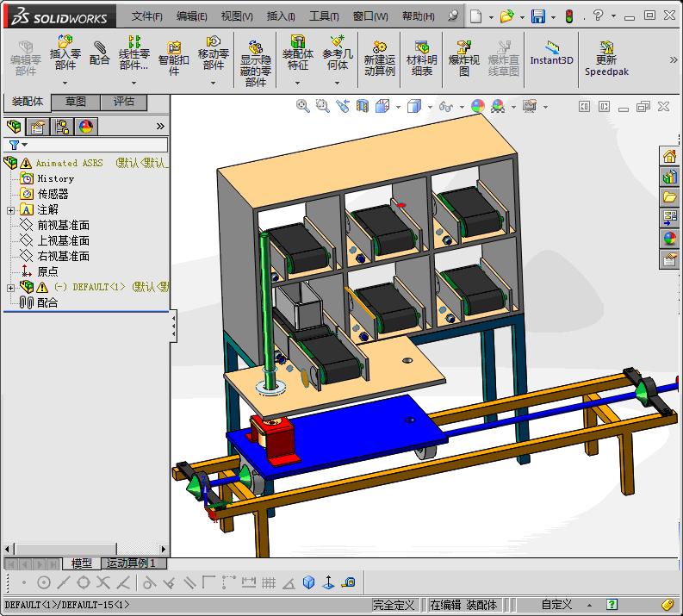Click the green help question mark in status bar
The image size is (683, 616).
point(612,605)
